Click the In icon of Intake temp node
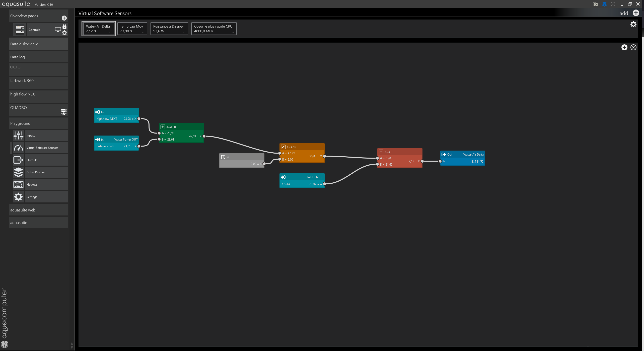Image resolution: width=644 pixels, height=351 pixels. click(283, 177)
